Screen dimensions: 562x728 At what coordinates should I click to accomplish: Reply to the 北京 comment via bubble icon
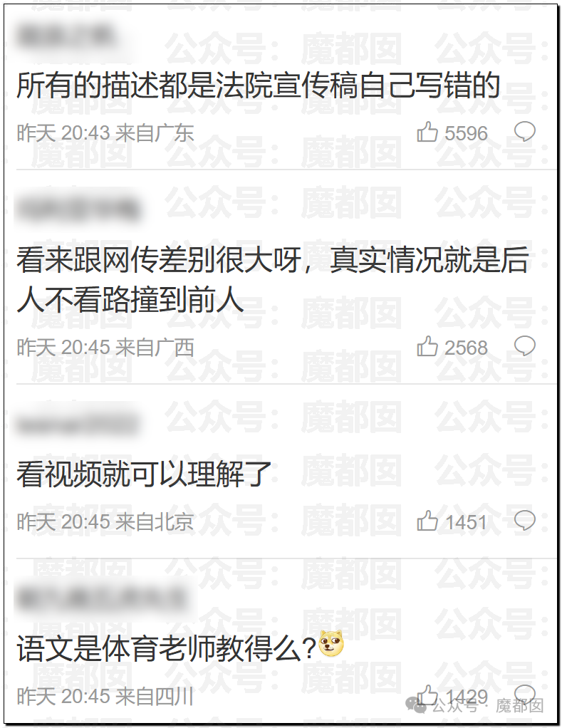(525, 521)
